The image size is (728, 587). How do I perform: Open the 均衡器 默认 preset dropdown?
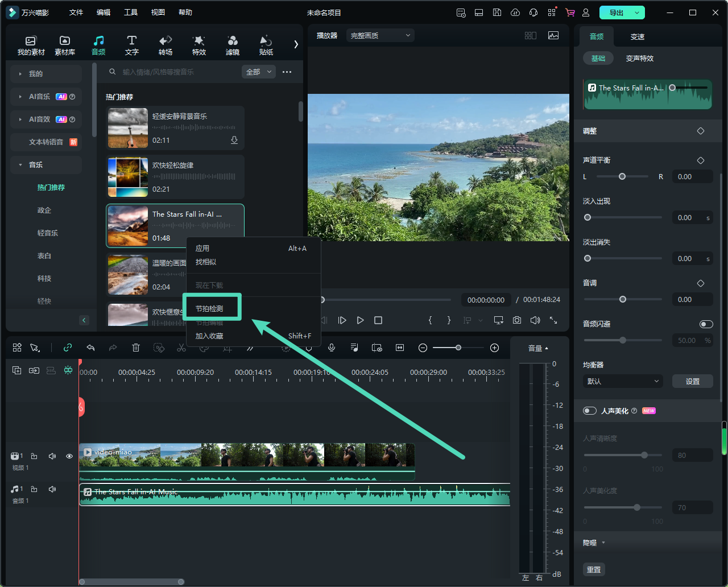point(623,381)
